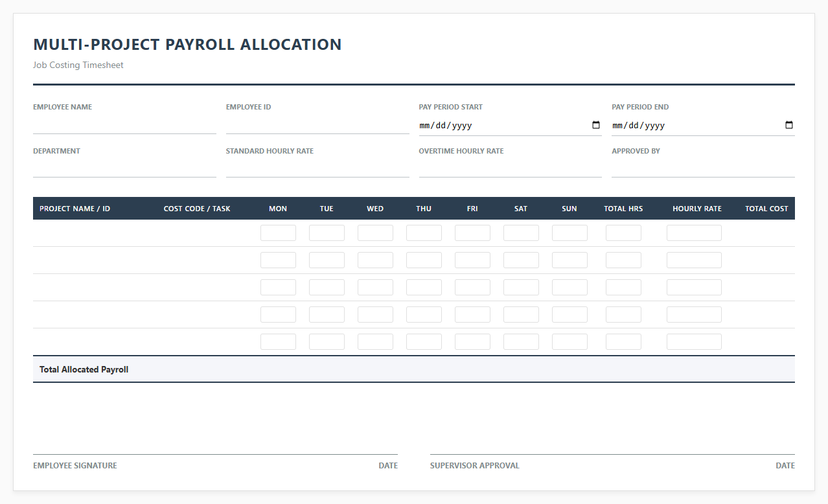Click the MON hours box in the first row
The image size is (828, 504).
coord(278,233)
